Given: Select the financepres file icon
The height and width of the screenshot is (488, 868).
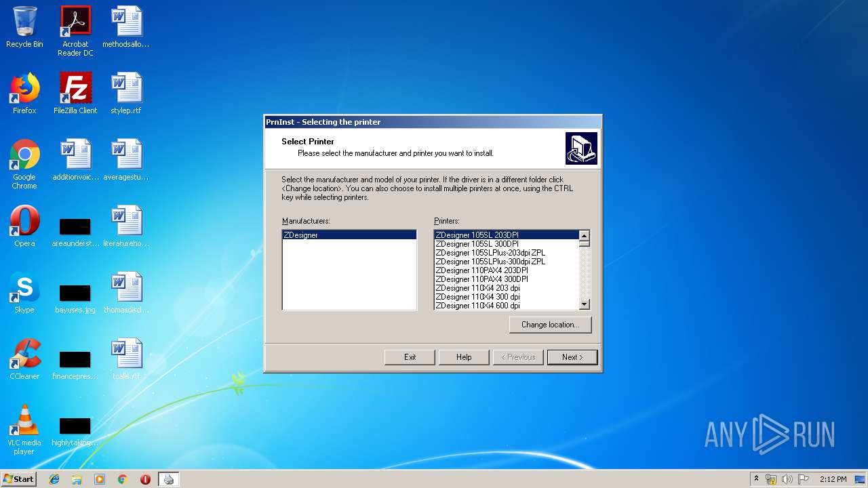Looking at the screenshot, I should pos(75,363).
